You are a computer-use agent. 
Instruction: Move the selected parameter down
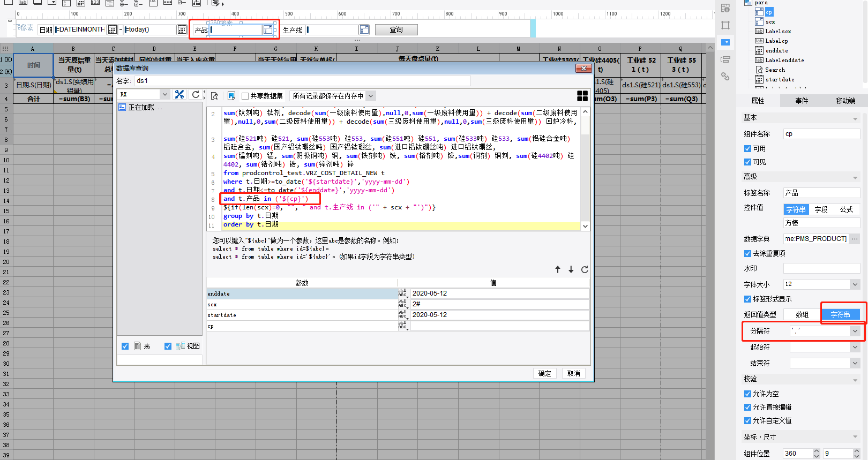click(x=571, y=269)
